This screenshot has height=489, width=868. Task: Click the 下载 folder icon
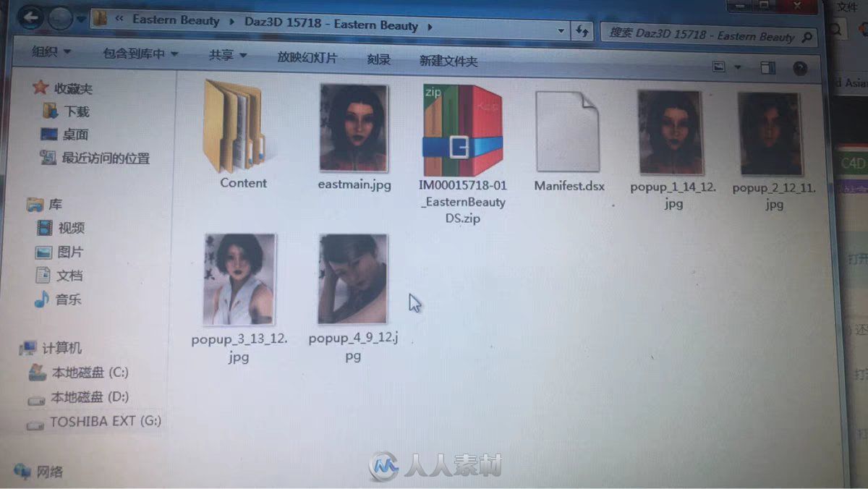[x=51, y=111]
